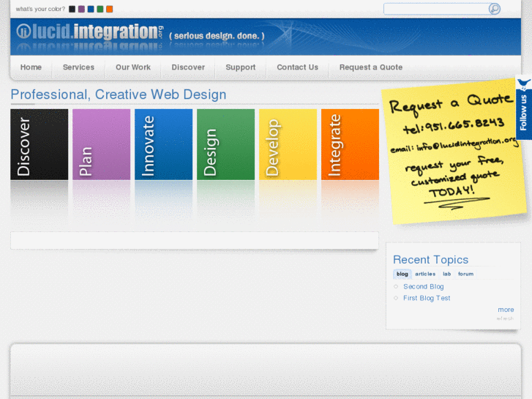532x399 pixels.
Task: Click the Recent Topics heading
Action: coord(430,260)
